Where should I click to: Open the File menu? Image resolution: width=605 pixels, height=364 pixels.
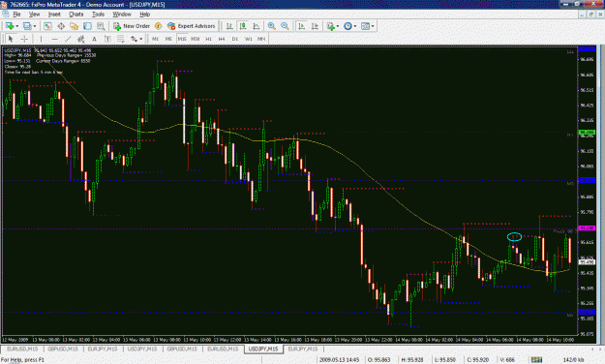(16, 15)
